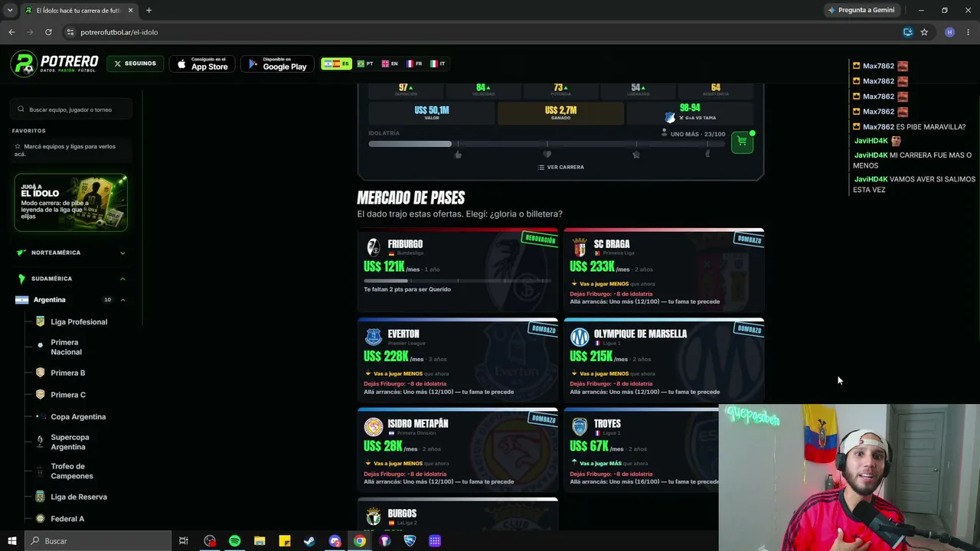Open Trofeo de Campeones in the sidebar
Viewport: 980px width, 551px height.
(71, 471)
